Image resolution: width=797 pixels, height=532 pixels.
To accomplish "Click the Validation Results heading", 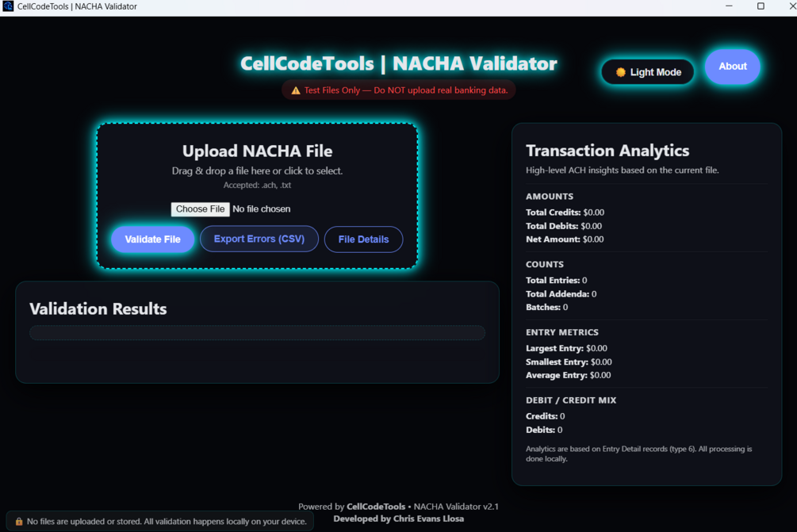I will (x=98, y=309).
